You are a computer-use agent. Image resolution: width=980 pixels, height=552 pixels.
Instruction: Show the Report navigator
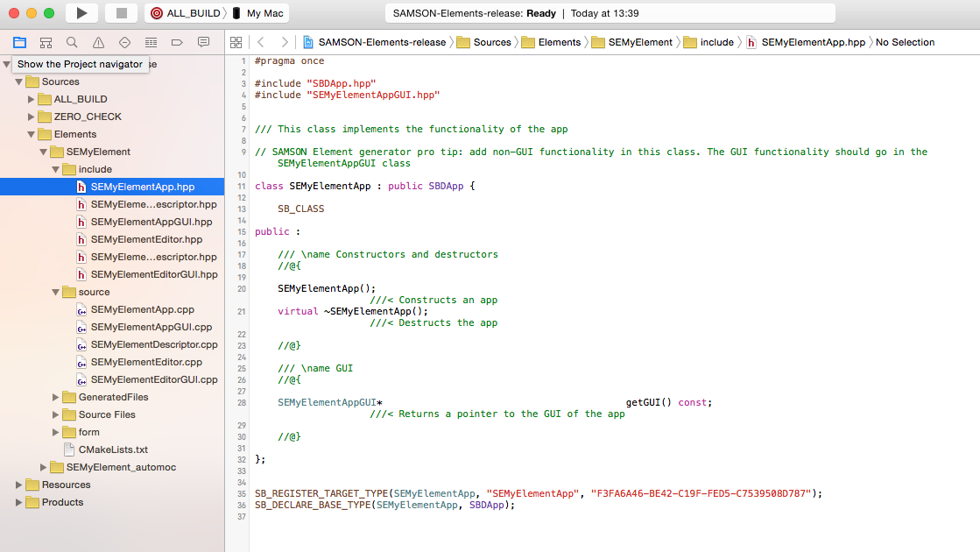coord(203,41)
